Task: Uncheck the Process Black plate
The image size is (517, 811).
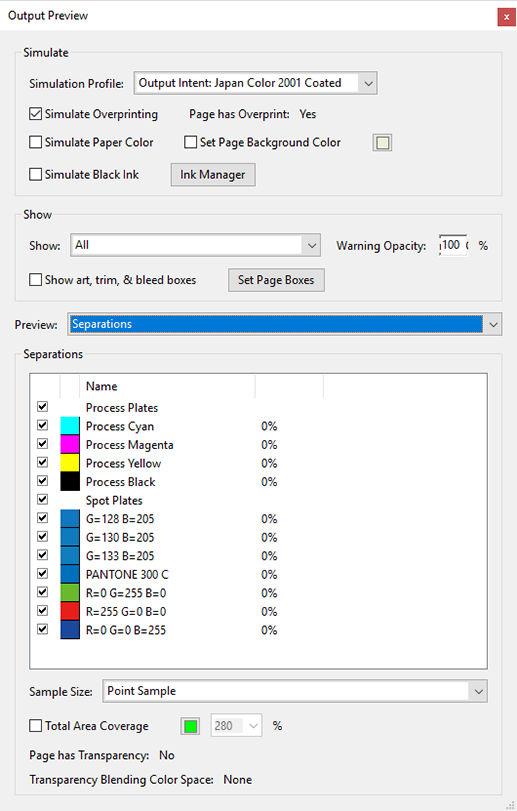Action: [x=42, y=481]
